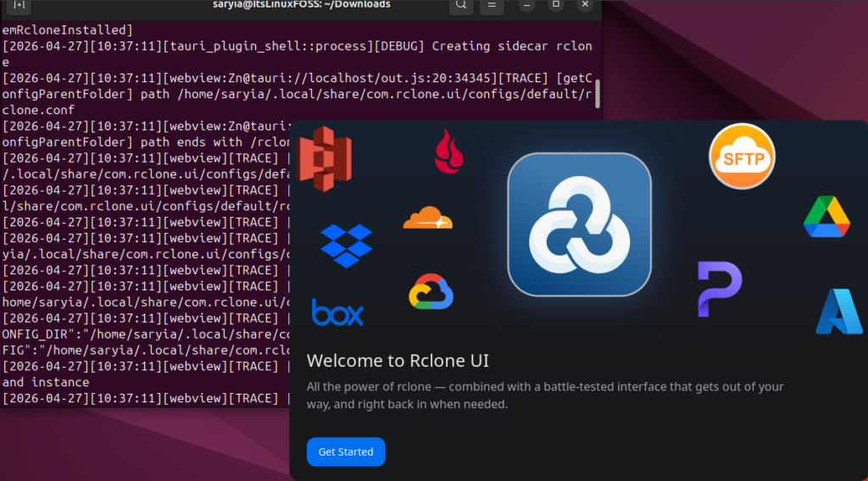This screenshot has height=481, width=868.
Task: Click the central Rclone UI logo
Action: 580,224
